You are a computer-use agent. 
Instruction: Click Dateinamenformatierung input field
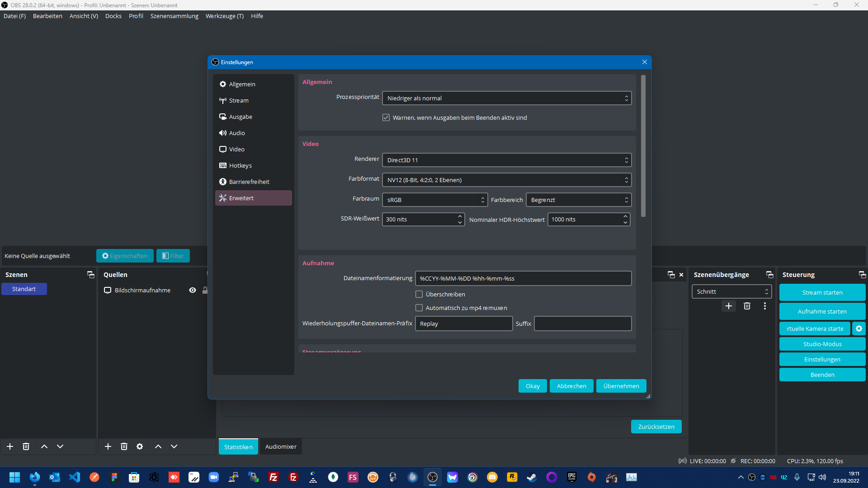pos(523,278)
